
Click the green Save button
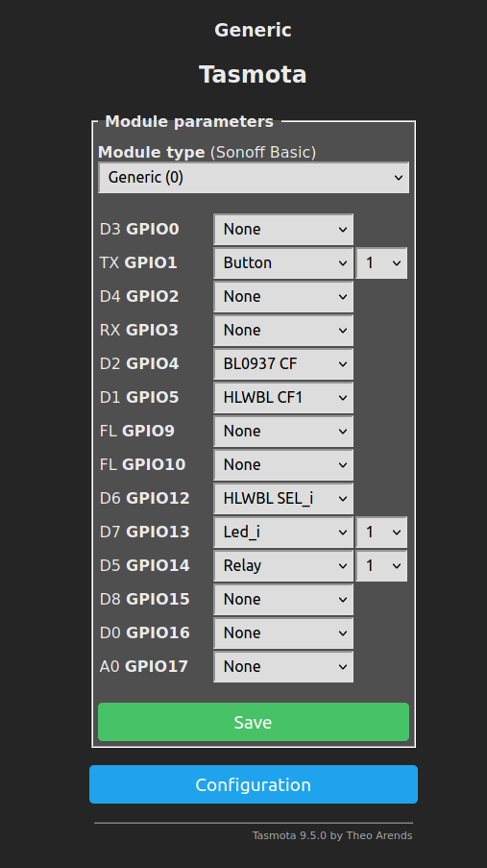(254, 722)
